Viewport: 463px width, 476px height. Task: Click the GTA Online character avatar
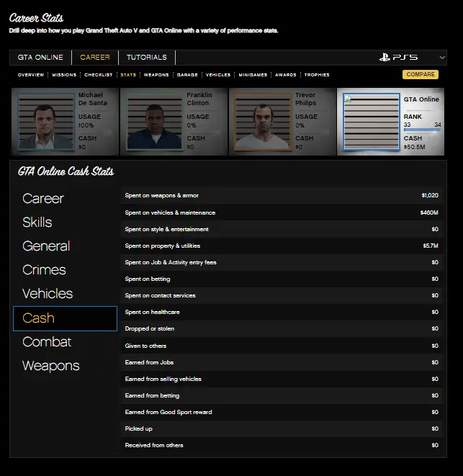tap(372, 121)
